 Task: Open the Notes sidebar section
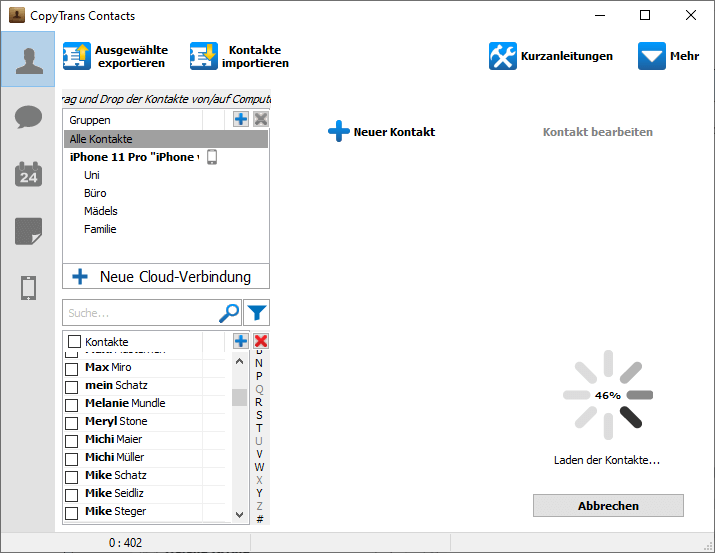[28, 231]
